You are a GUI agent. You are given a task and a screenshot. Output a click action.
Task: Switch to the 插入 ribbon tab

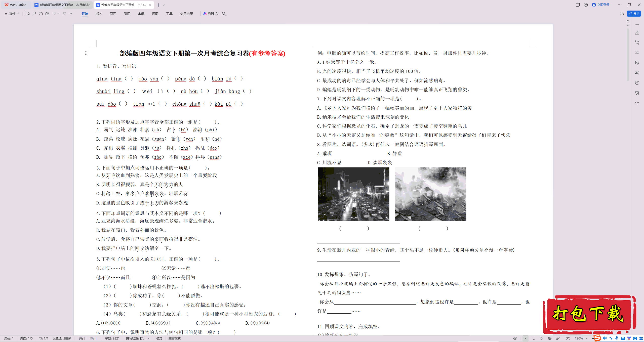tap(99, 14)
